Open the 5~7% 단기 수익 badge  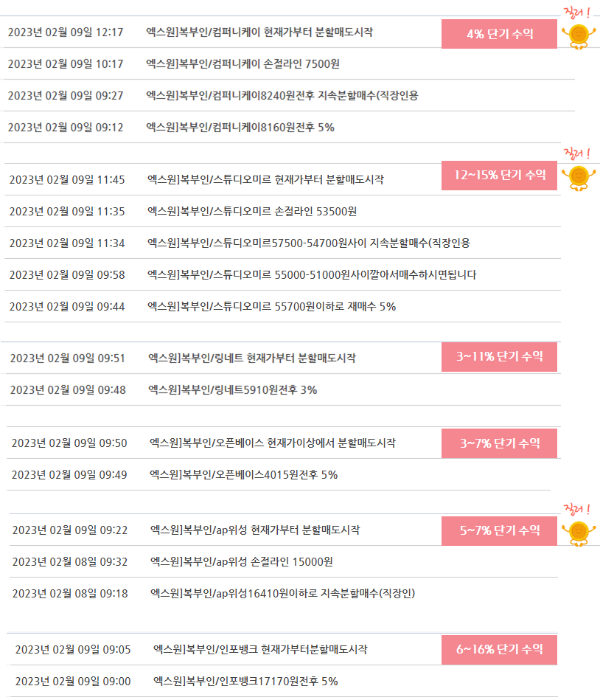pyautogui.click(x=499, y=531)
